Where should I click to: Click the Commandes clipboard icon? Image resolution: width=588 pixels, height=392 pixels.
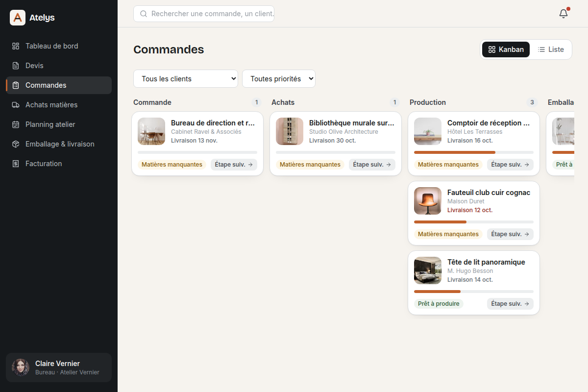(x=16, y=85)
